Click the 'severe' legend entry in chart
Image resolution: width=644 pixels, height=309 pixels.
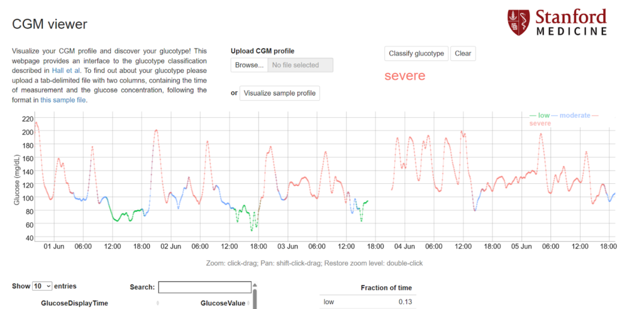coord(540,123)
